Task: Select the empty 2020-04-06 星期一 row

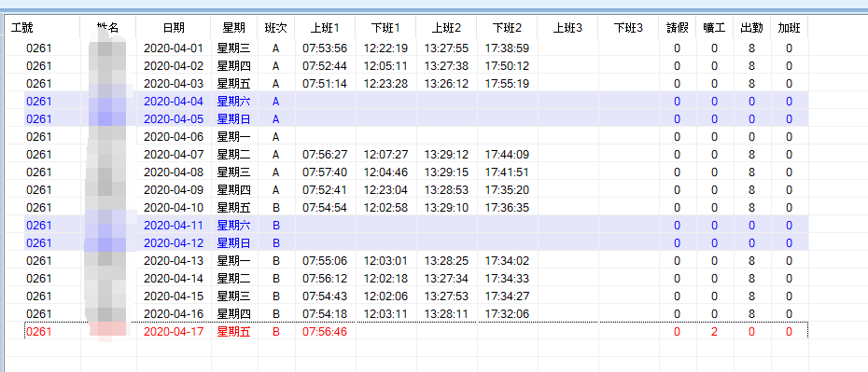Action: tap(407, 136)
